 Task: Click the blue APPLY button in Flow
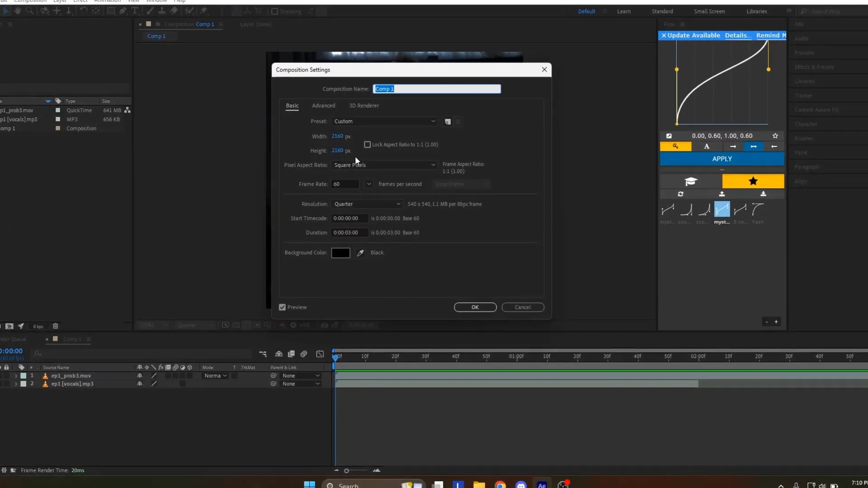pos(722,159)
